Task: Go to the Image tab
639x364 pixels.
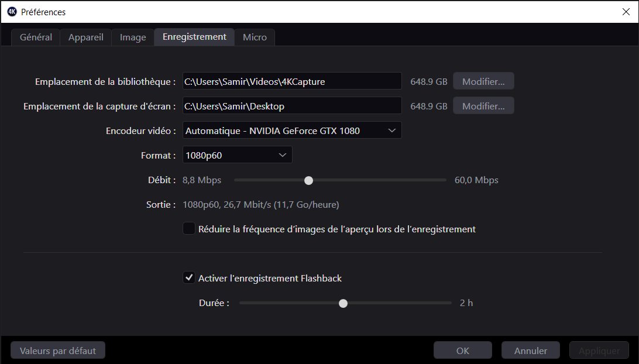Action: point(133,37)
